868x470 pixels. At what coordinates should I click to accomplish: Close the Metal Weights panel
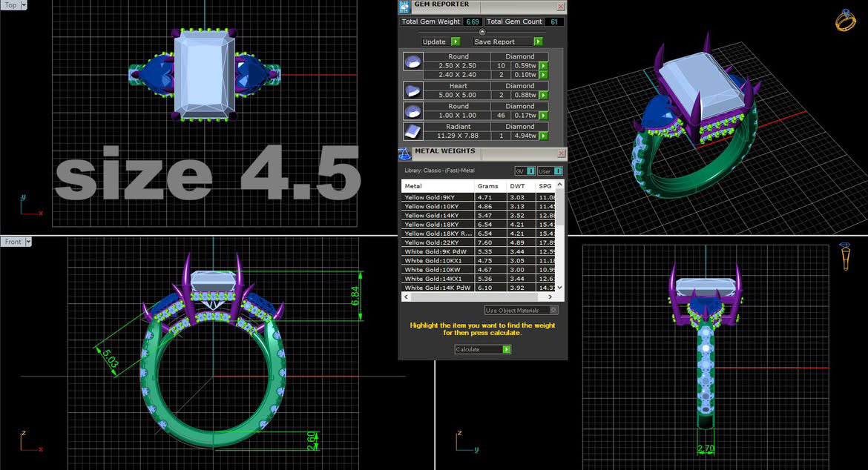point(561,153)
